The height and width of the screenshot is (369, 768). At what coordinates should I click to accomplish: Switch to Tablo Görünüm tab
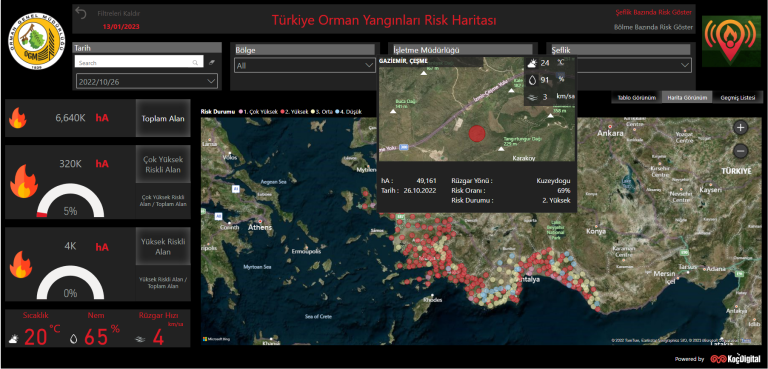(x=636, y=98)
